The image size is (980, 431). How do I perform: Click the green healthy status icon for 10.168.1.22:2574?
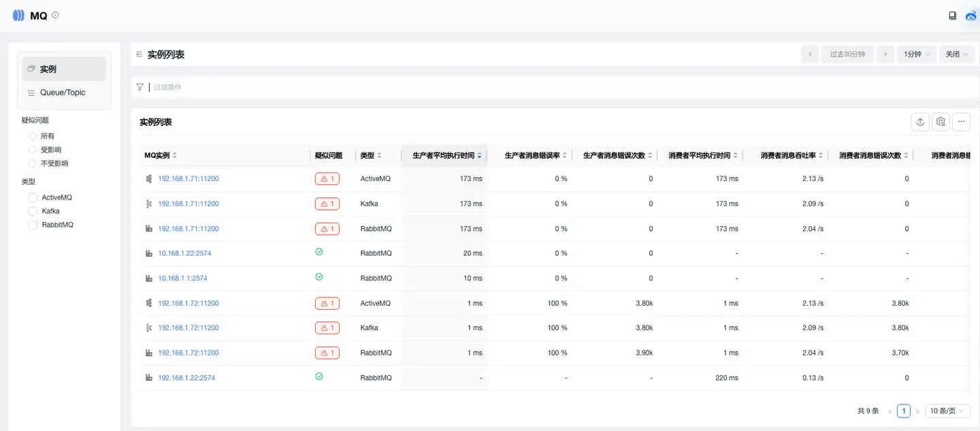pos(319,252)
